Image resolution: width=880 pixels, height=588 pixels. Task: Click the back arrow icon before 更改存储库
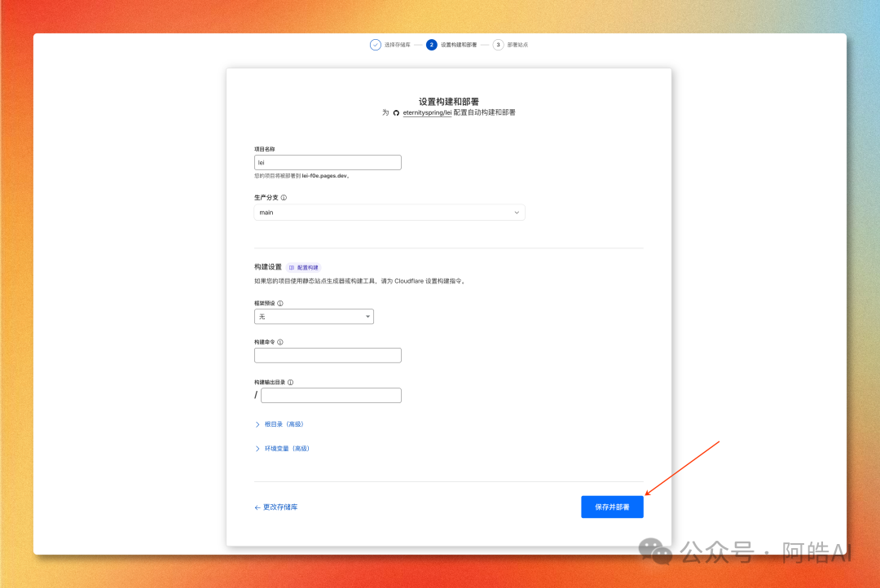[257, 507]
